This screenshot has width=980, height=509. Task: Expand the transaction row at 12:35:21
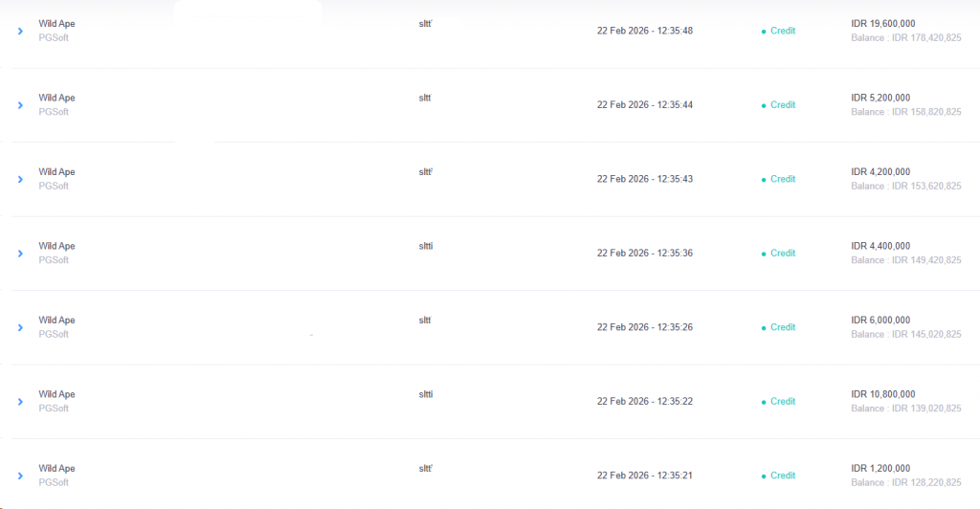(20, 476)
